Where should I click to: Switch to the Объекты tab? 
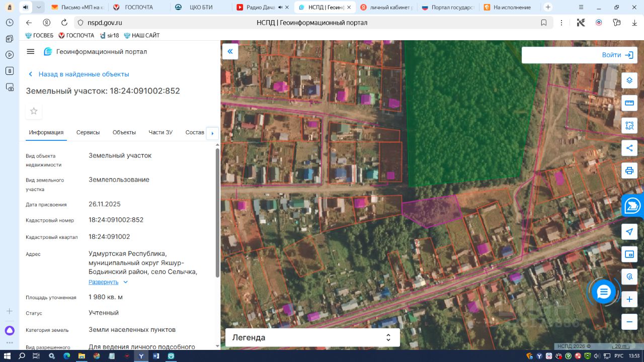(x=124, y=133)
